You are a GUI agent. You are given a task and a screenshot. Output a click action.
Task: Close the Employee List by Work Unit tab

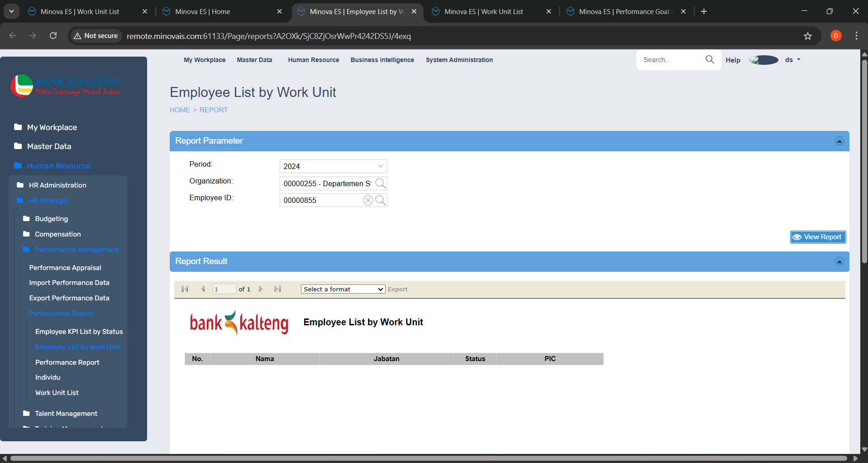[414, 11]
